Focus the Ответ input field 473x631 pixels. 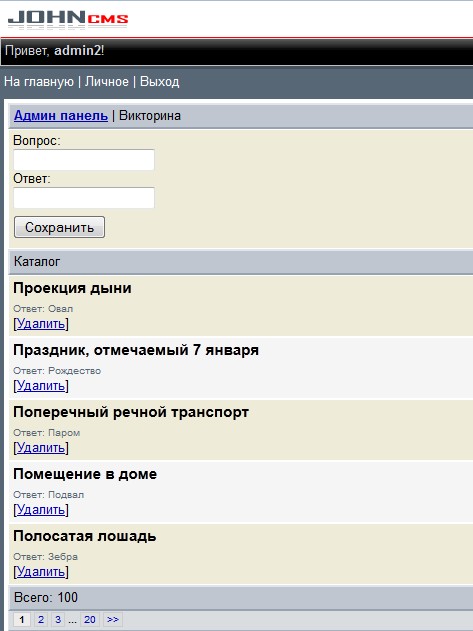coord(84,198)
